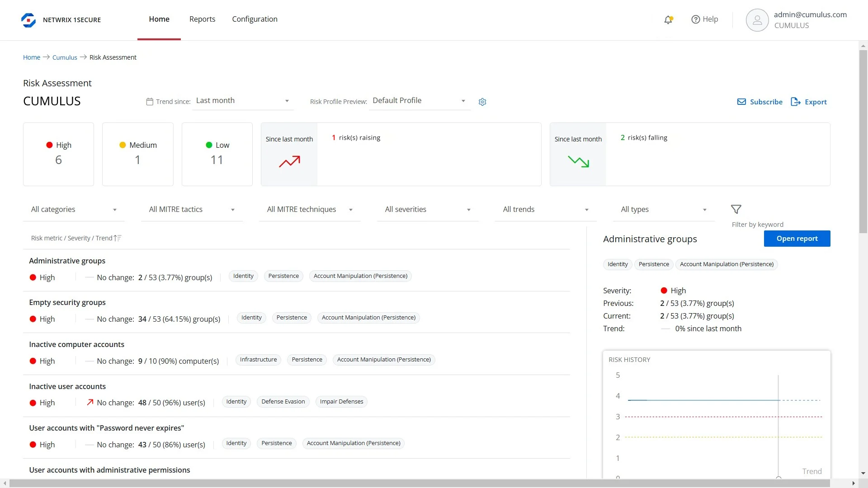
Task: Open the Help menu
Action: click(x=705, y=19)
